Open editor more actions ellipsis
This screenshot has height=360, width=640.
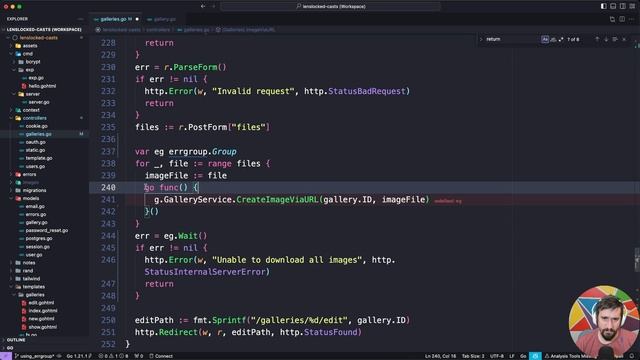click(x=632, y=19)
